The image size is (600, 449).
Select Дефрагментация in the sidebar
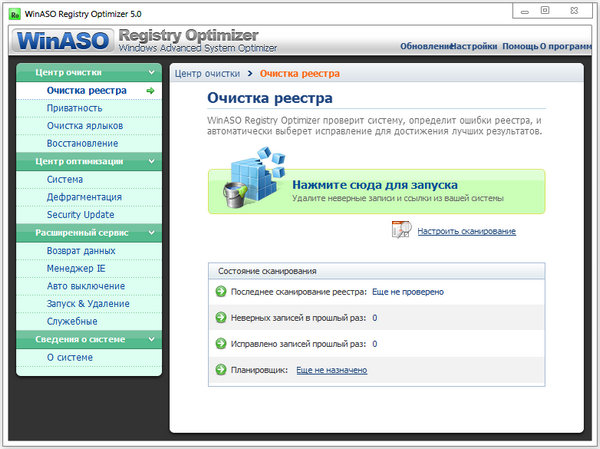(x=84, y=197)
